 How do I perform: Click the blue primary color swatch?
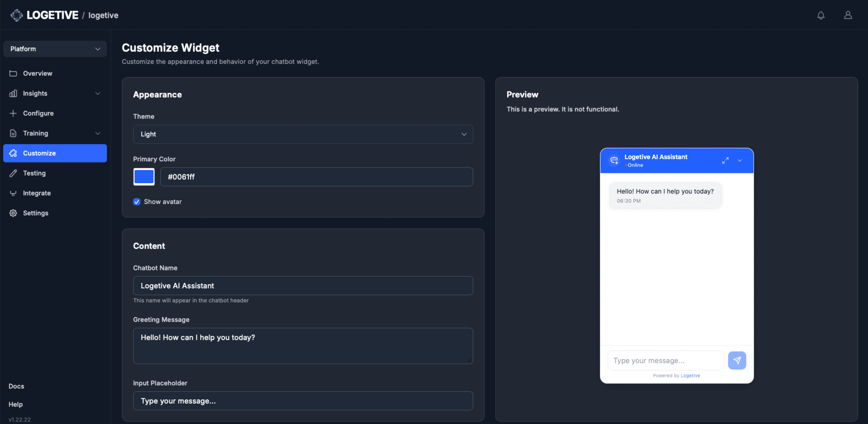[144, 177]
